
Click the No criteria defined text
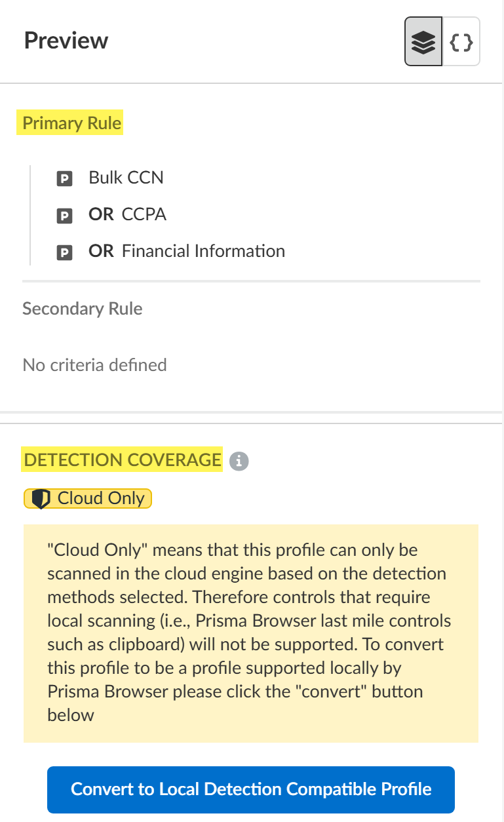coord(94,364)
